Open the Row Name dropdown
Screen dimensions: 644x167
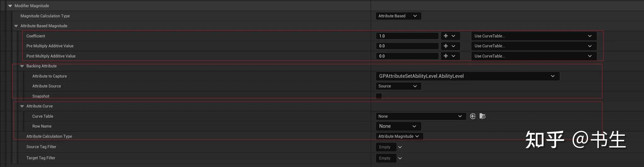coord(398,126)
